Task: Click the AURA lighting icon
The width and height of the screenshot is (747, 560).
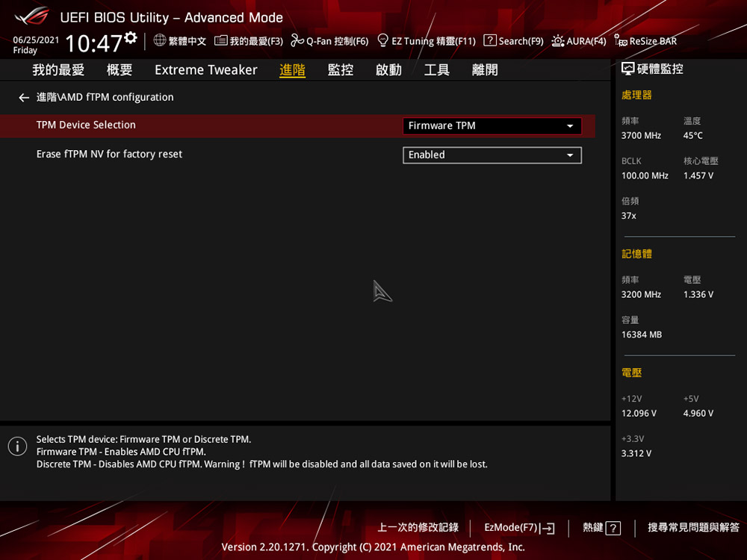Action: (558, 41)
